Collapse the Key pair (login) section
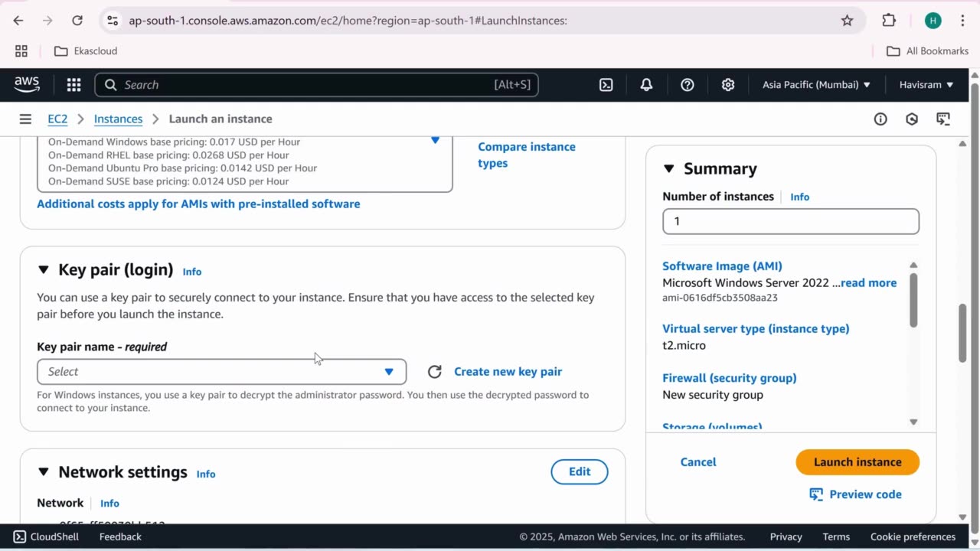The height and width of the screenshot is (551, 980). [44, 269]
